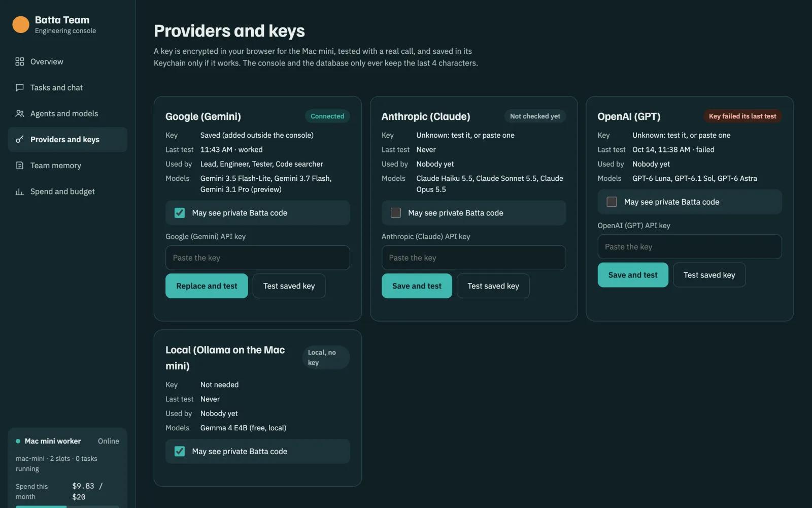This screenshot has height=508, width=812.
Task: Open the Overview page
Action: (x=67, y=61)
